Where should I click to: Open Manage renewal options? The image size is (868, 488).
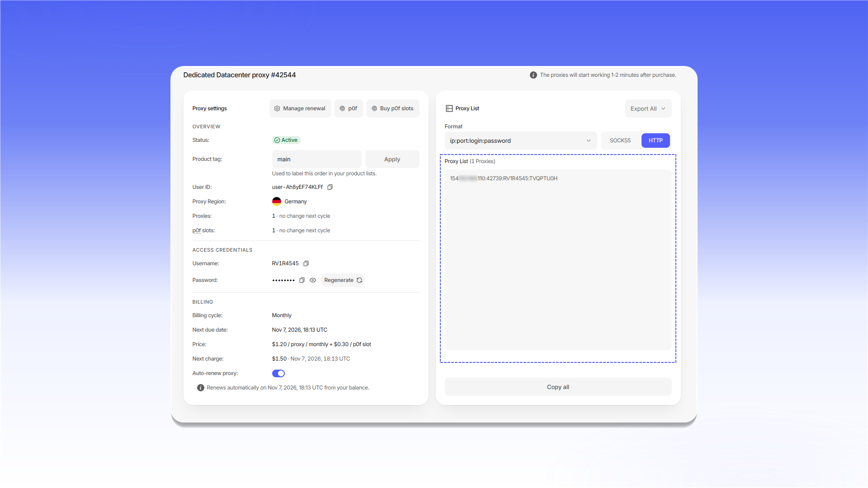(x=300, y=108)
